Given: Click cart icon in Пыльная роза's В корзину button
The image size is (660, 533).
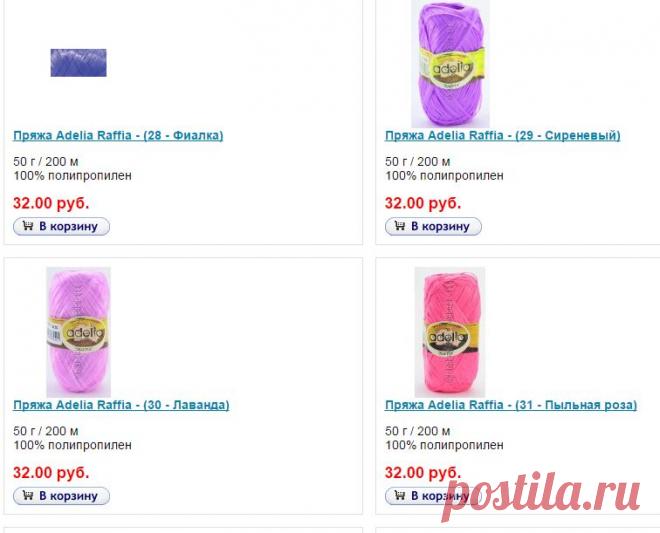Looking at the screenshot, I should tap(399, 495).
